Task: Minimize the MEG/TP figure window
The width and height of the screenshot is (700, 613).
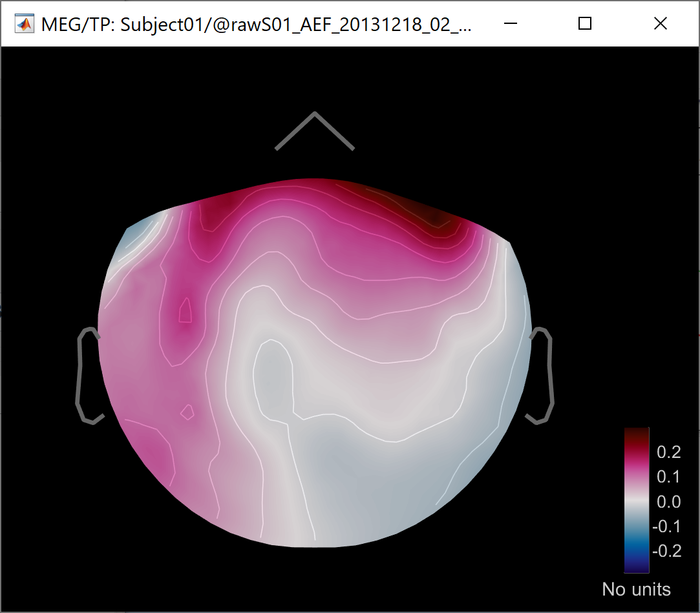Action: tap(511, 24)
